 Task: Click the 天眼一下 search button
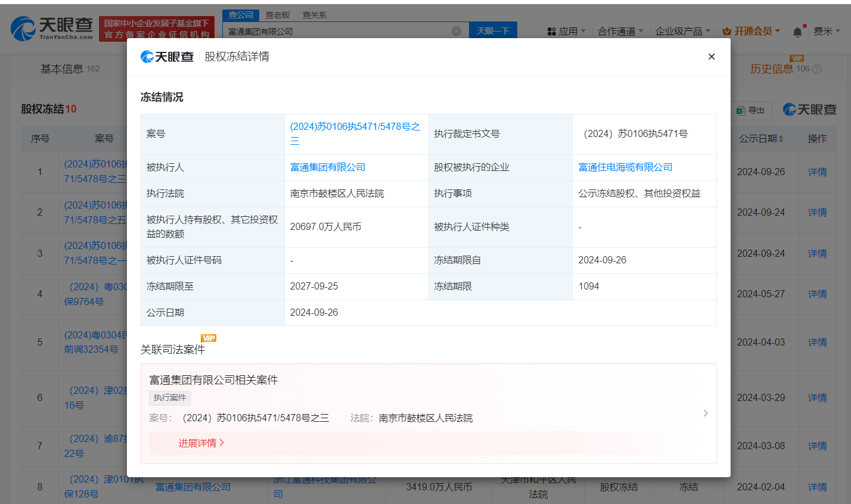[493, 31]
